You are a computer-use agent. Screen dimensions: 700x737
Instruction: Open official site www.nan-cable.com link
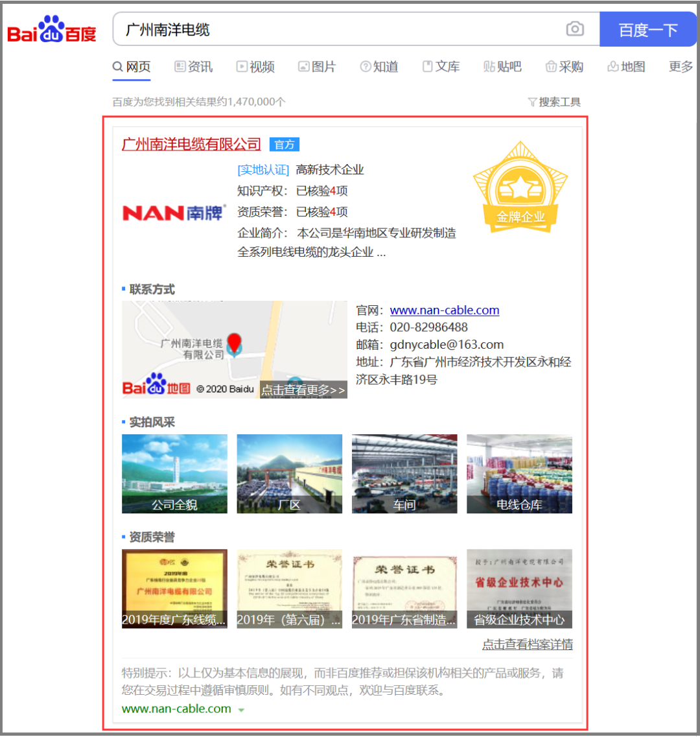tap(445, 310)
